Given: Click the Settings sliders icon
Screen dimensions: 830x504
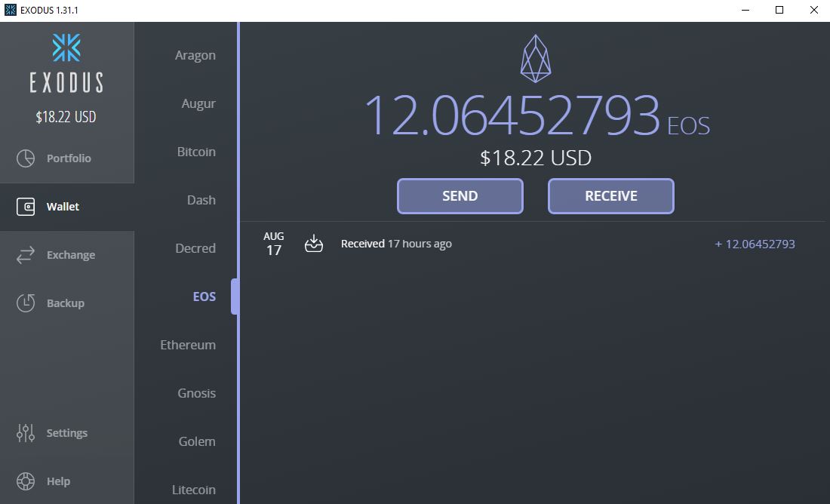Looking at the screenshot, I should 26,433.
